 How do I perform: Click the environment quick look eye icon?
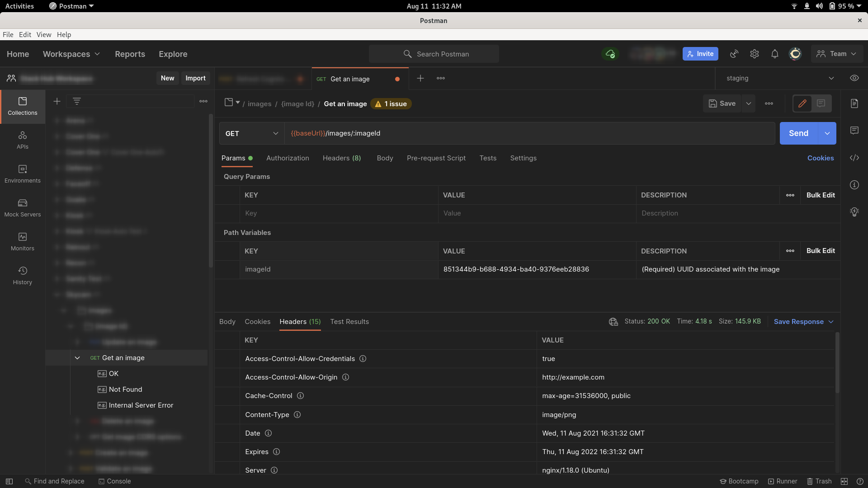pyautogui.click(x=854, y=78)
